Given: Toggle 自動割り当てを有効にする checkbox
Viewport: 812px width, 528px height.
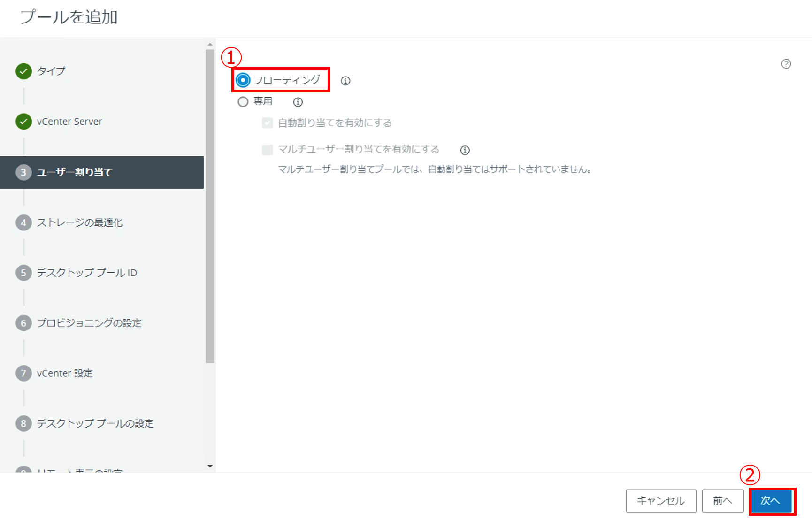Looking at the screenshot, I should click(268, 123).
